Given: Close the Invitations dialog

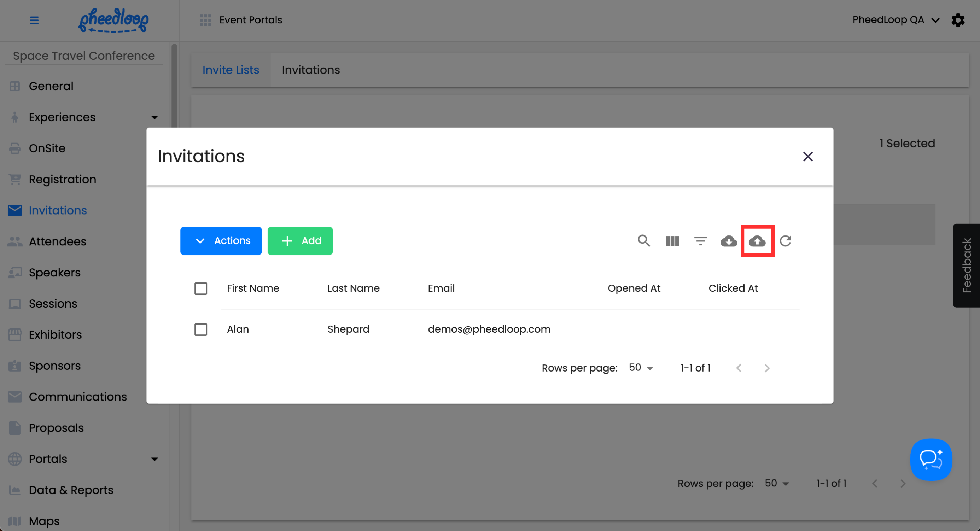Looking at the screenshot, I should 808,156.
